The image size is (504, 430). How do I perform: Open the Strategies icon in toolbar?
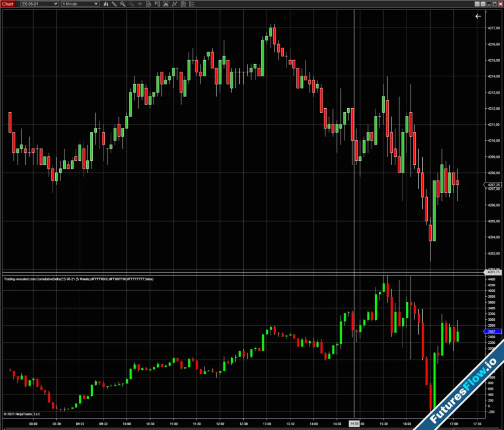click(183, 4)
